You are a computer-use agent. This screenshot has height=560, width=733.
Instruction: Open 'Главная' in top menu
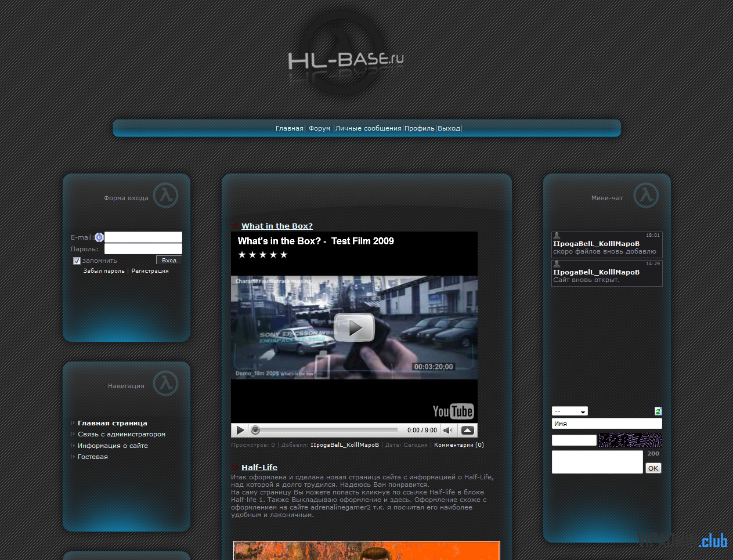coord(289,128)
